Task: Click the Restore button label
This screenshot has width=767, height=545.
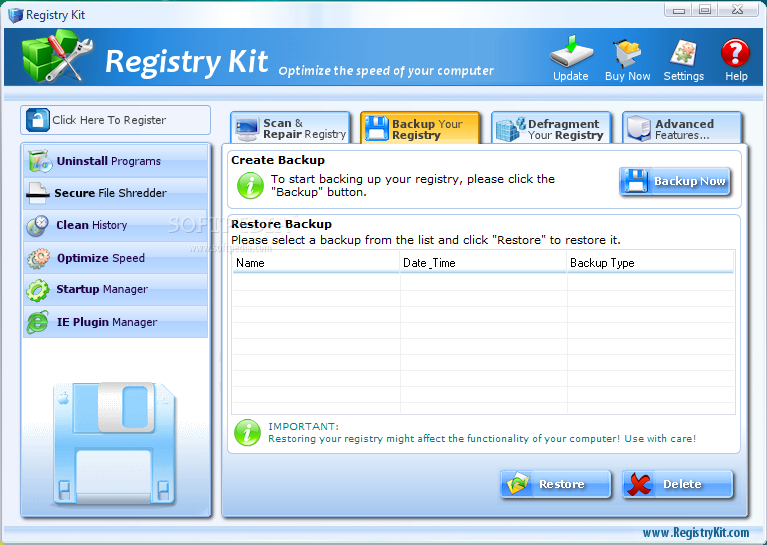Action: click(562, 484)
